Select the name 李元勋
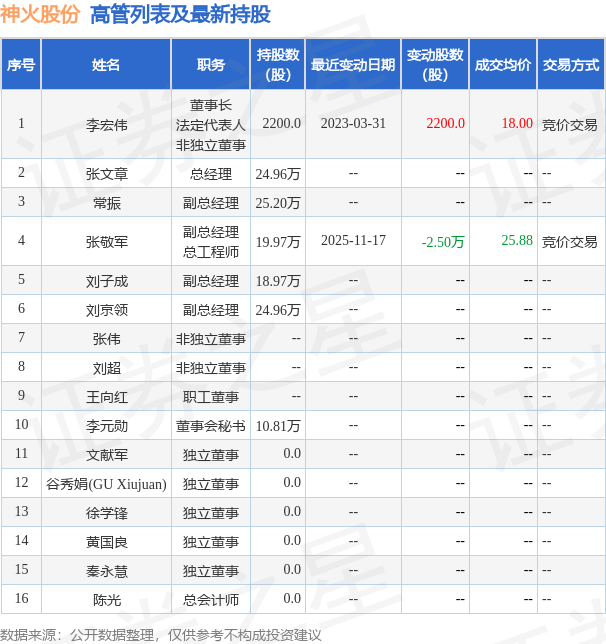The height and width of the screenshot is (644, 606). (x=106, y=426)
